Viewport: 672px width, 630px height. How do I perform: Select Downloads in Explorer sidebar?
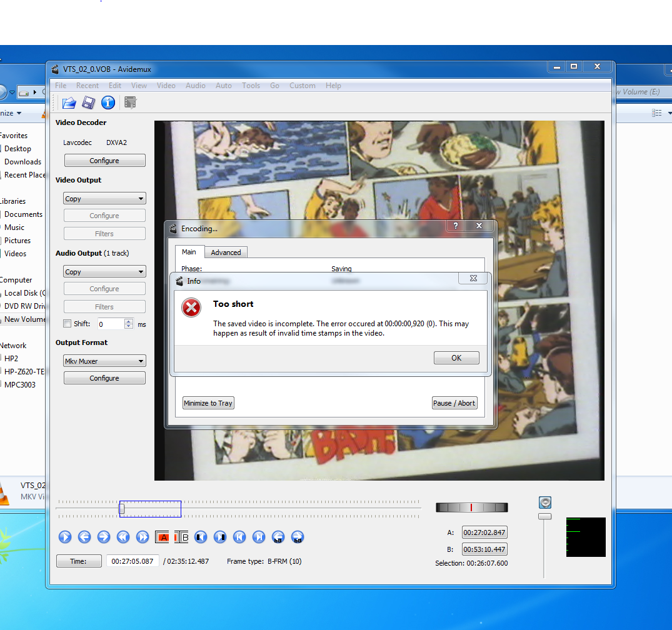[x=23, y=162]
